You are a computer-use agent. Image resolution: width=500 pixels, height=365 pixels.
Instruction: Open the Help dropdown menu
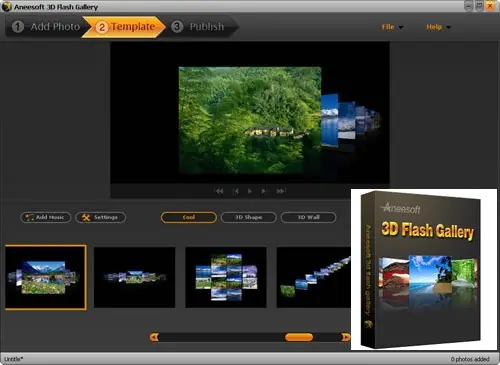click(438, 27)
